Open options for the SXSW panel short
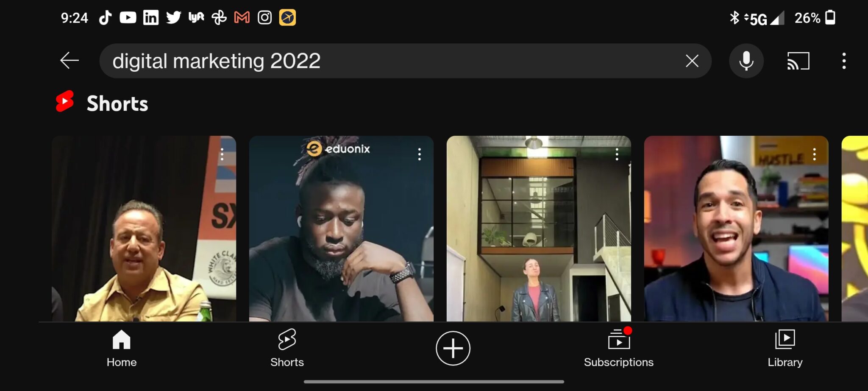Image resolution: width=868 pixels, height=391 pixels. tap(222, 154)
